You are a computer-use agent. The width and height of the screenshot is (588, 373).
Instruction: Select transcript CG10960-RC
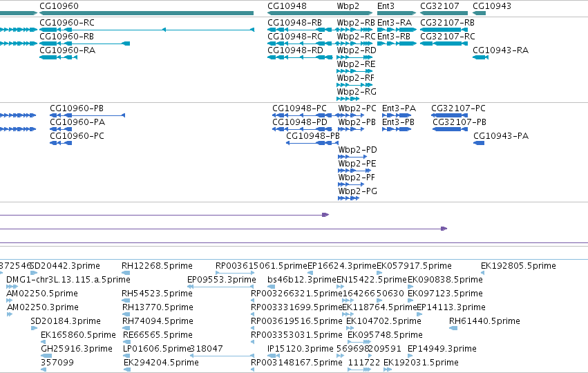67,23
